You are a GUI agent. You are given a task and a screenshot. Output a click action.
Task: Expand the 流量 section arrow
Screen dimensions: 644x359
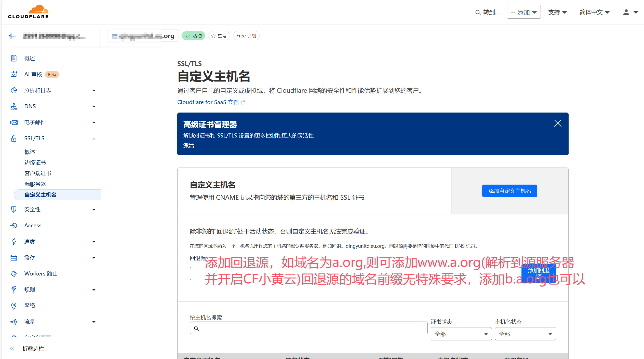(x=94, y=322)
